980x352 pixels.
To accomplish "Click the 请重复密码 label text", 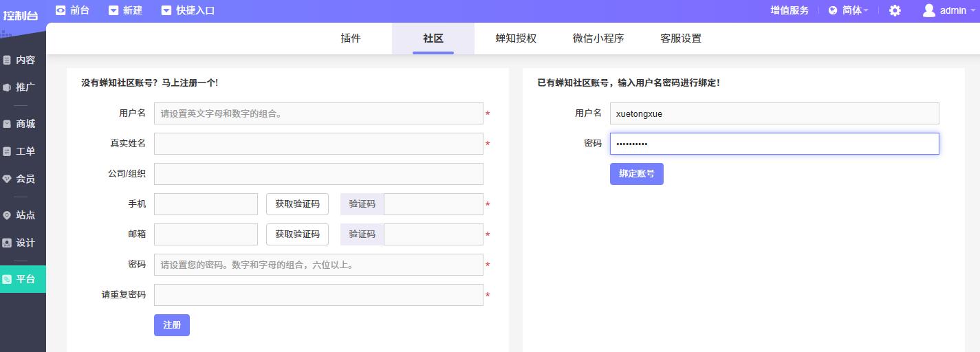I will coord(124,295).
